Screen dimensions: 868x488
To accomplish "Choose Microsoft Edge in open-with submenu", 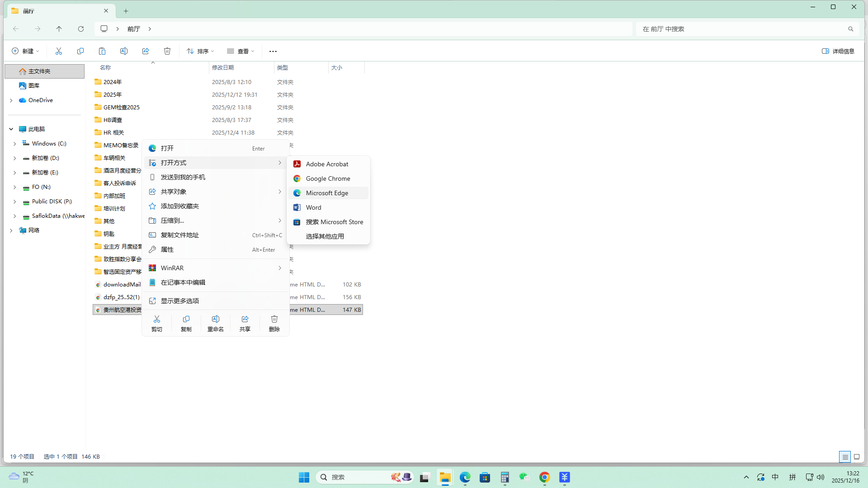I will (327, 193).
